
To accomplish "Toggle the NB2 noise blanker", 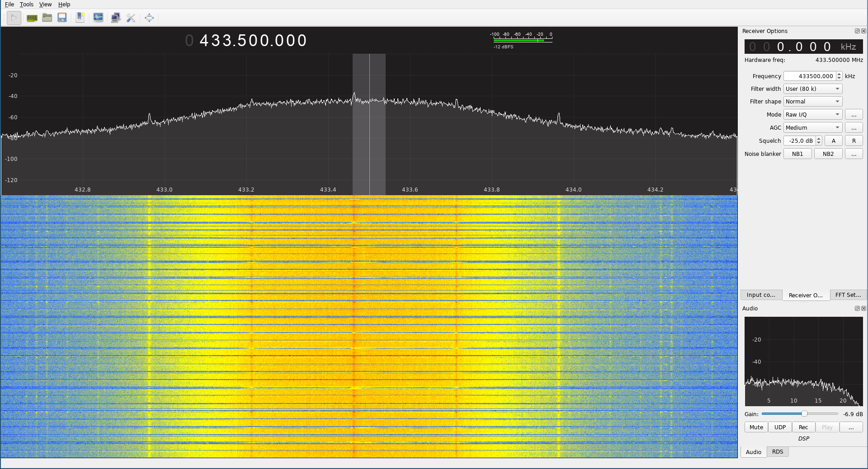I will tap(828, 154).
